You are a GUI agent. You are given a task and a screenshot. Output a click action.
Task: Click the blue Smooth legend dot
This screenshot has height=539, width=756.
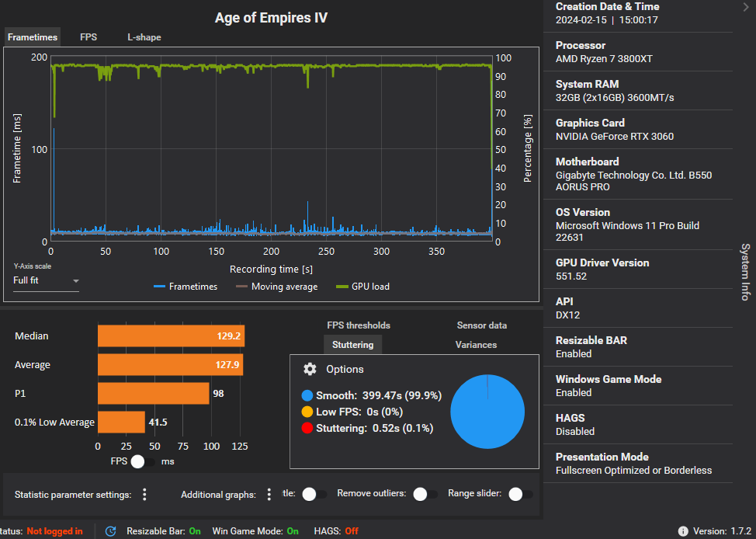coord(307,395)
